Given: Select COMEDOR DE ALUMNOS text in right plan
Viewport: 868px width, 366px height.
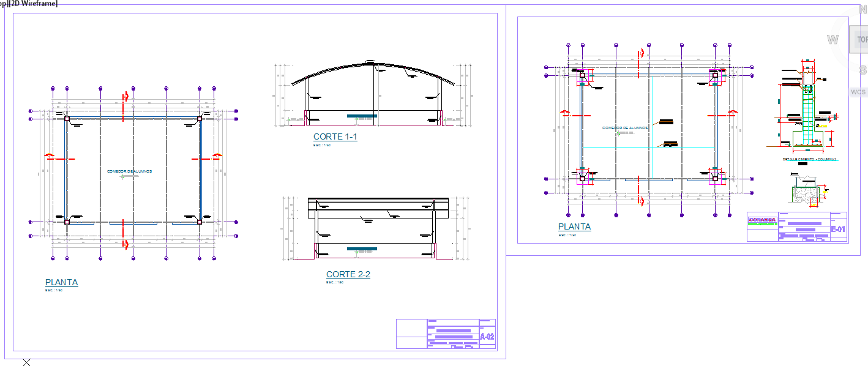Looking at the screenshot, I should (624, 129).
